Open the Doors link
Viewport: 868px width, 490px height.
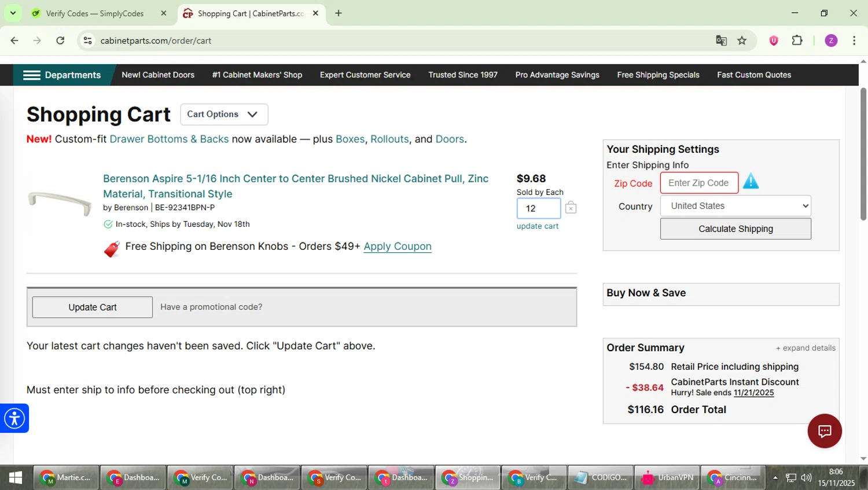click(450, 139)
